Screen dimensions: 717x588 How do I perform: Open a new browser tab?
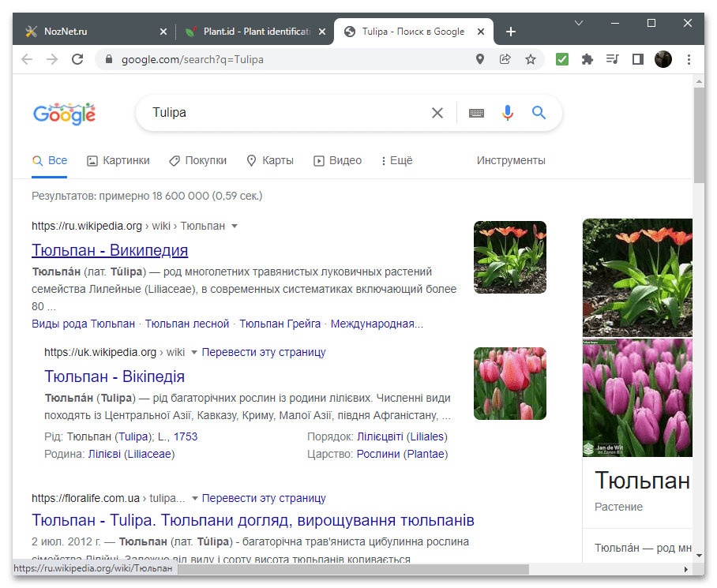[511, 32]
